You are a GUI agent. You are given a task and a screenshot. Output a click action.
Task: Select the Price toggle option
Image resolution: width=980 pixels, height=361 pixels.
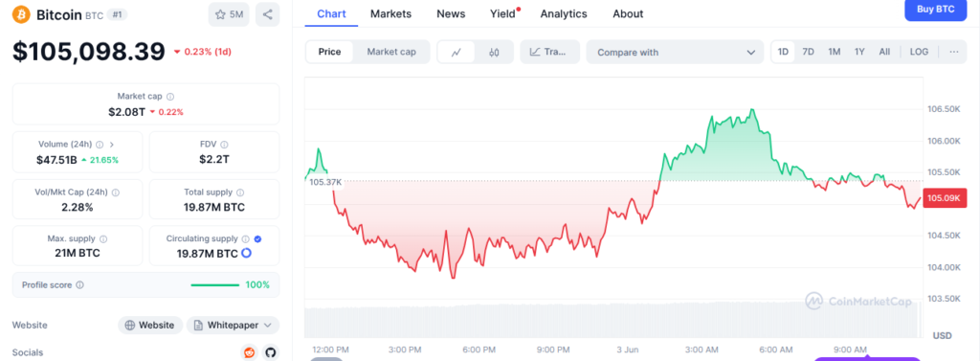click(329, 52)
